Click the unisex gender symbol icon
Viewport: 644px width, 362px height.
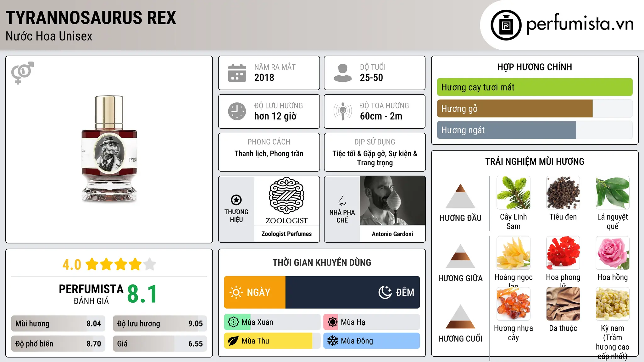click(x=22, y=73)
